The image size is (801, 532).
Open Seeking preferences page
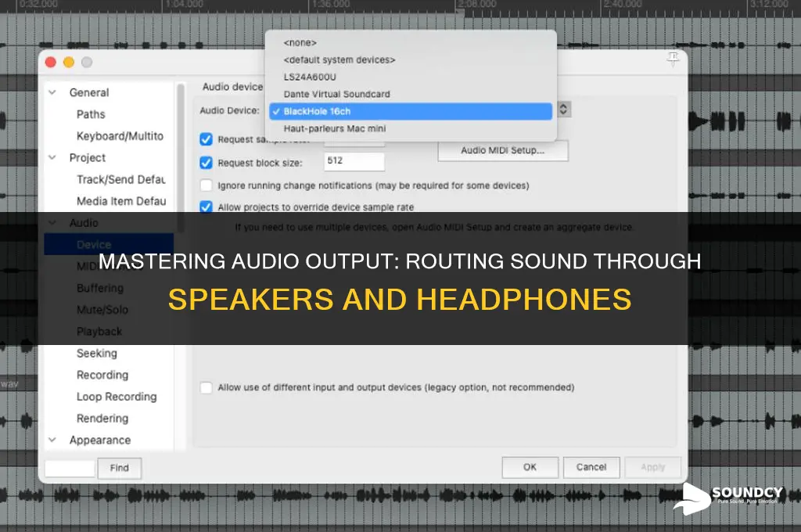click(x=96, y=353)
